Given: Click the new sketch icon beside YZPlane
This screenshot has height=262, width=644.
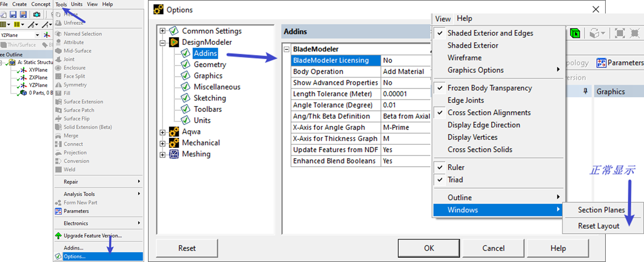Looking at the screenshot, I should (x=46, y=35).
